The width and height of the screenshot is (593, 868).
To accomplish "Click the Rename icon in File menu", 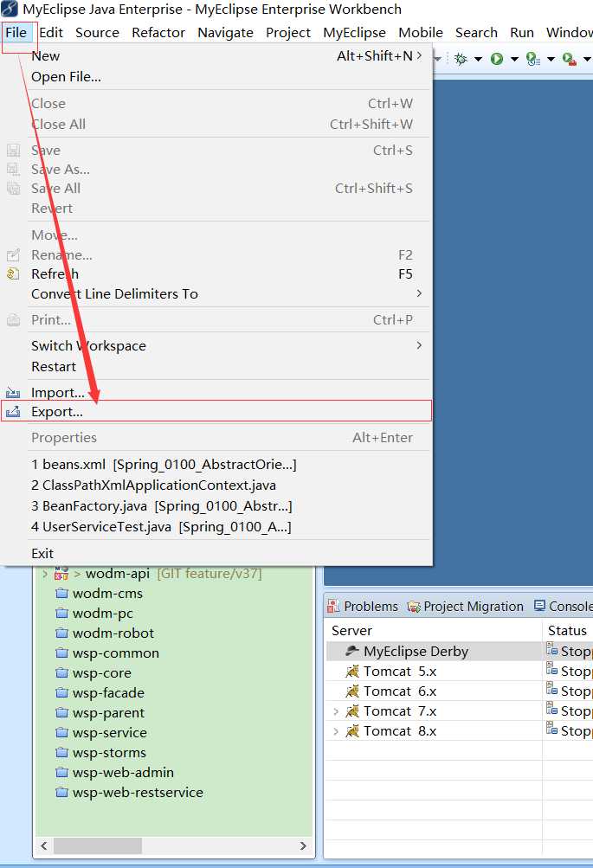I will (x=13, y=254).
